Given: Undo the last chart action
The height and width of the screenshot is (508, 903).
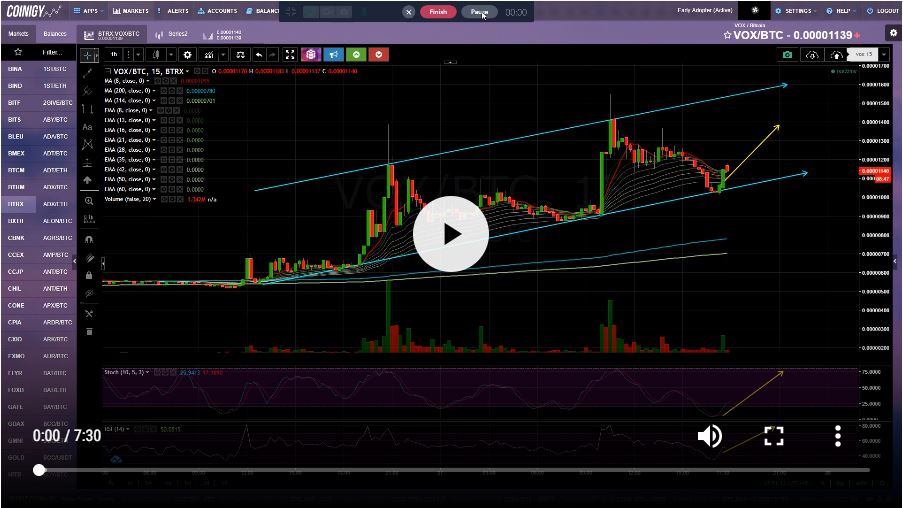Looking at the screenshot, I should 259,55.
